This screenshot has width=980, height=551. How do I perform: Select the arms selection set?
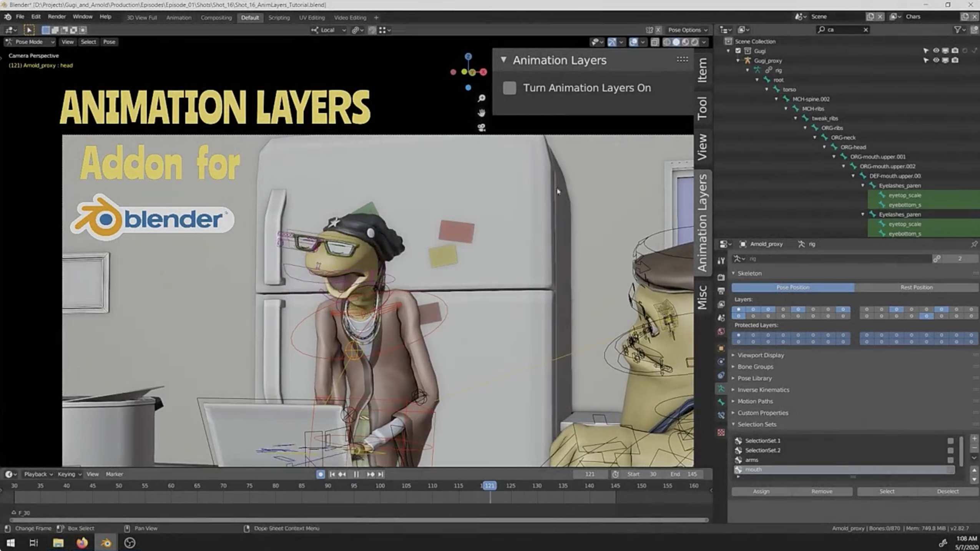752,460
